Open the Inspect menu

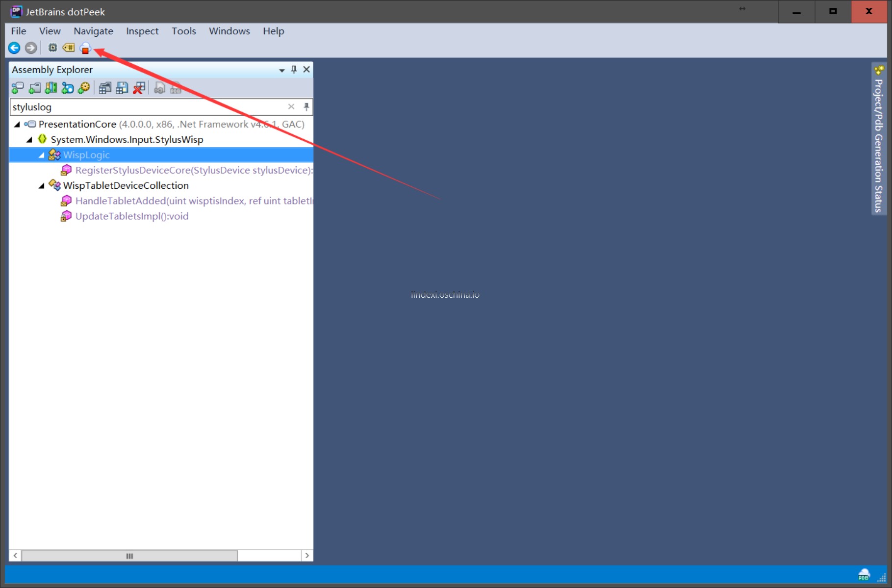pyautogui.click(x=142, y=31)
